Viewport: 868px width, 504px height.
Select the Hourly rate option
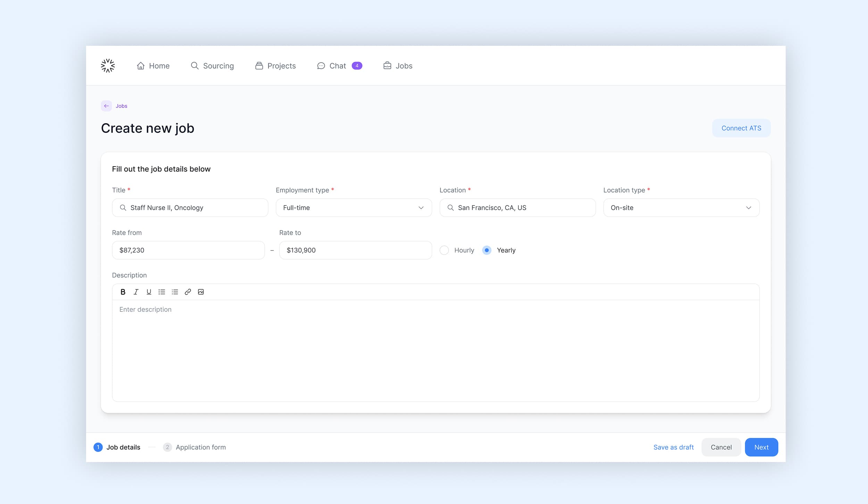tap(444, 250)
